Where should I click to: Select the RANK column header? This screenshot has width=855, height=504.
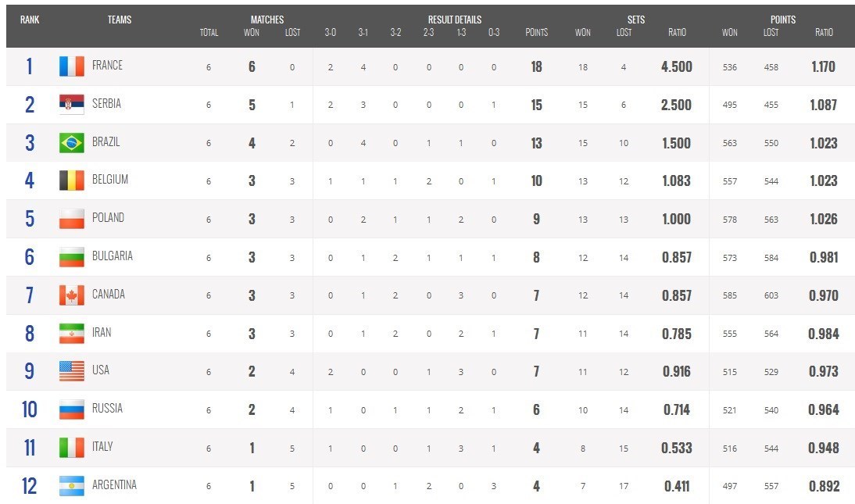pyautogui.click(x=30, y=20)
